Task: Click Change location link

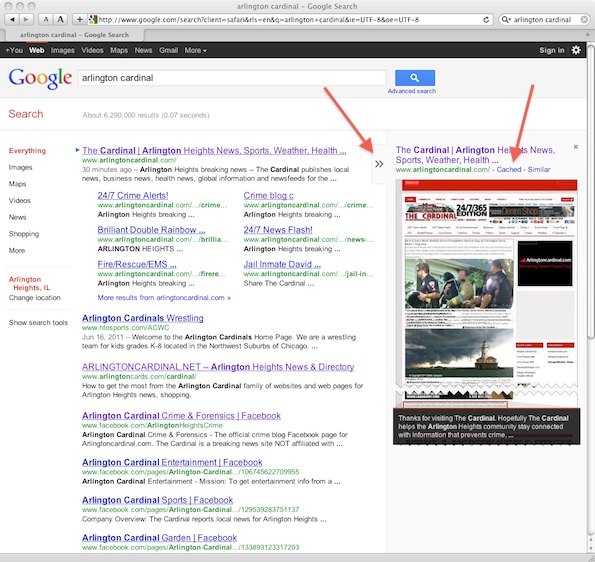Action: [x=35, y=298]
